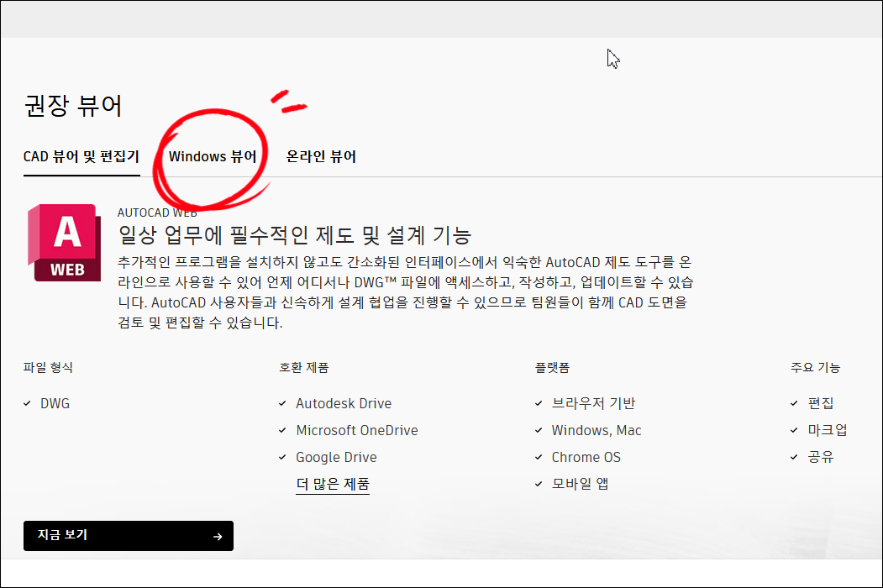Open the 더 많은 제품 link

(332, 484)
